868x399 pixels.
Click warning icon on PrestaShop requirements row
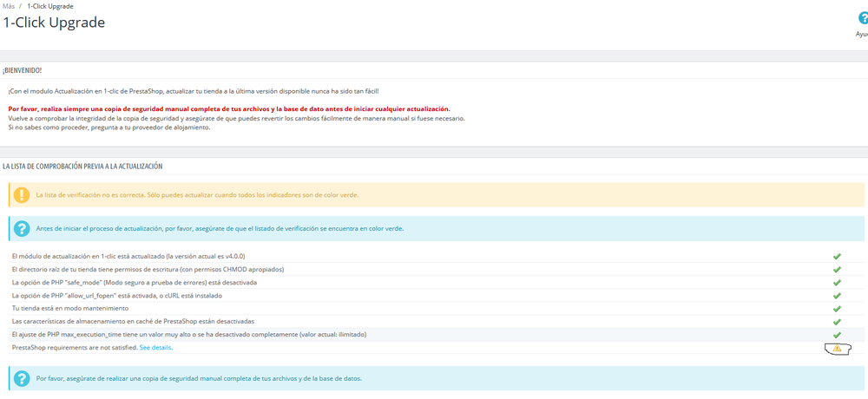click(x=837, y=348)
